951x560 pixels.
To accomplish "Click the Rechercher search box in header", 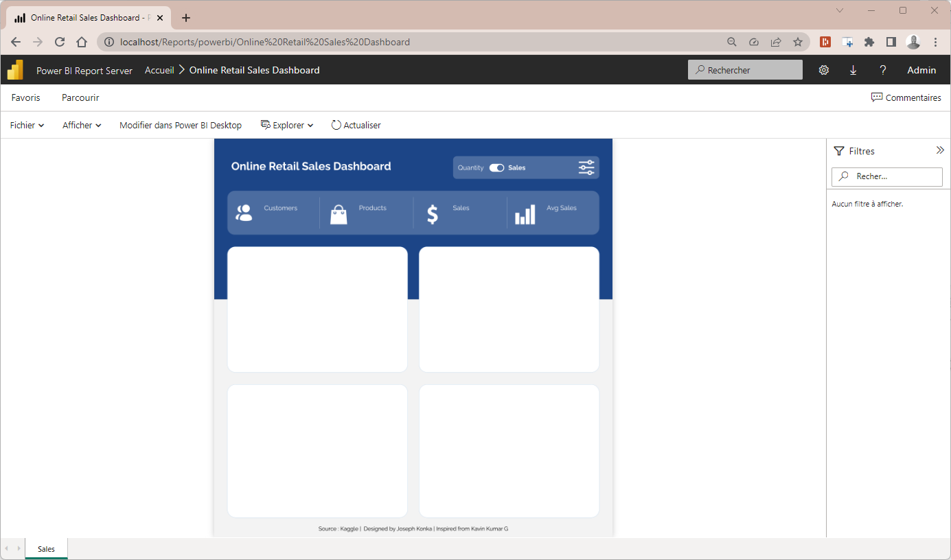I will pos(745,70).
